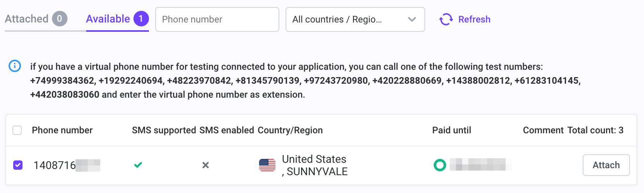Image resolution: width=644 pixels, height=193 pixels.
Task: Open the All countries / Region dropdown
Action: click(355, 19)
